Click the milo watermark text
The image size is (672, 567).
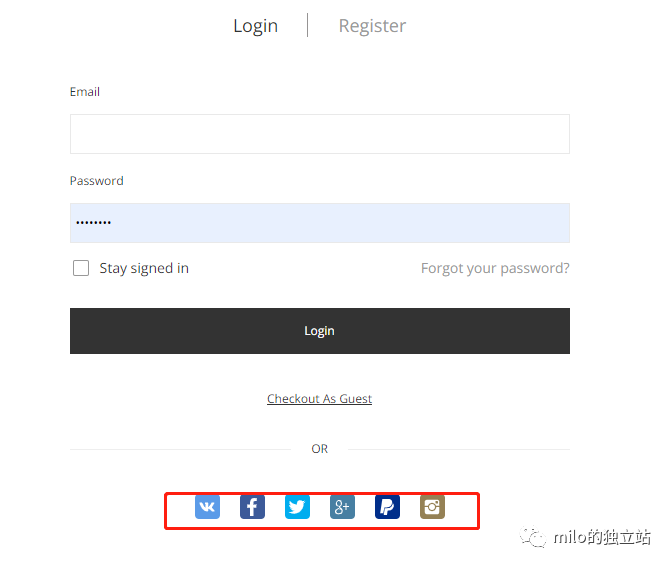click(x=602, y=537)
